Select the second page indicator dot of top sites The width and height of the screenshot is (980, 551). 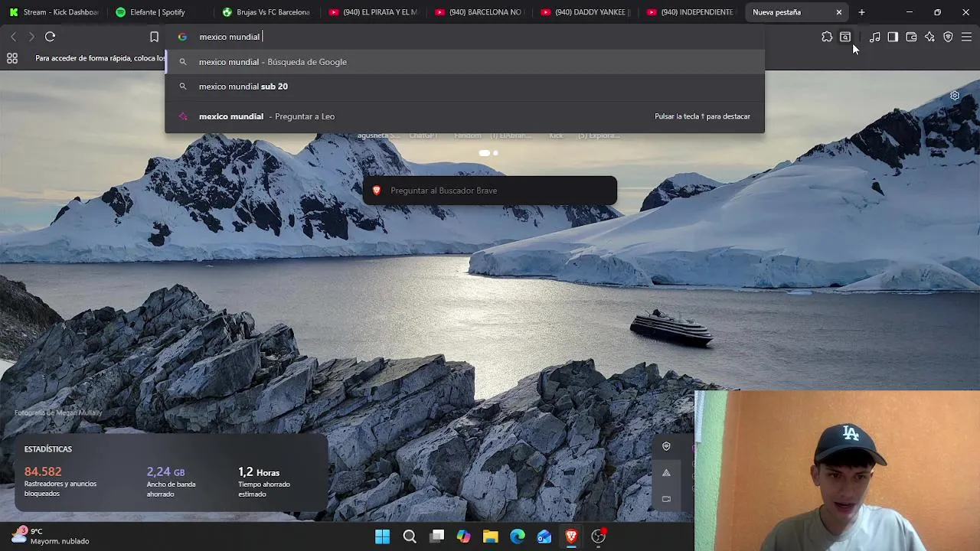[x=495, y=153]
